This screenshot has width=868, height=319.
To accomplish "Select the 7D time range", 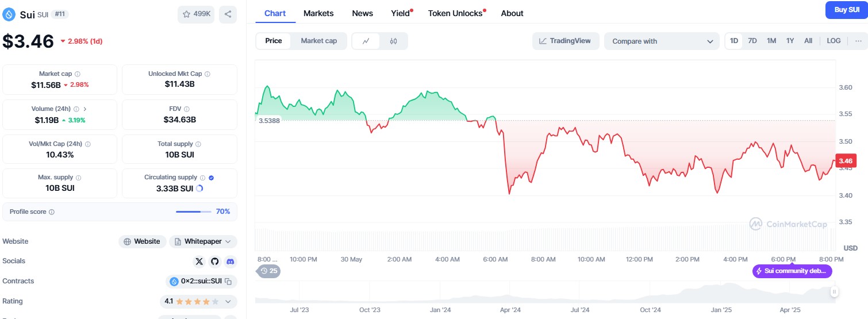I will tap(752, 41).
